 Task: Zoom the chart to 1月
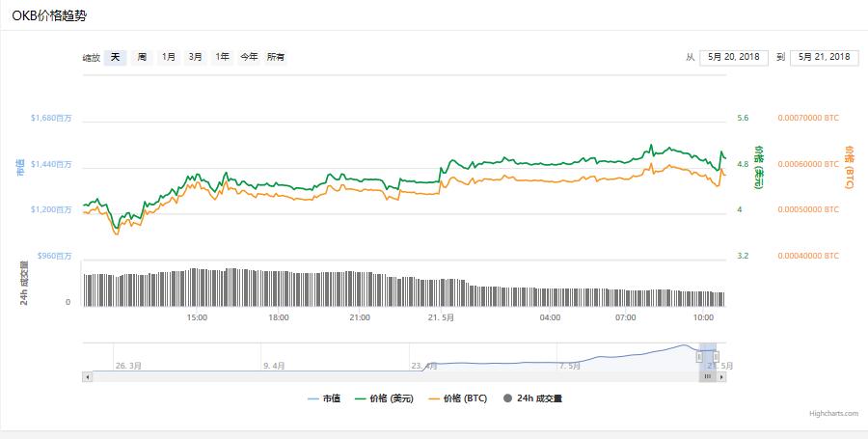pos(169,58)
